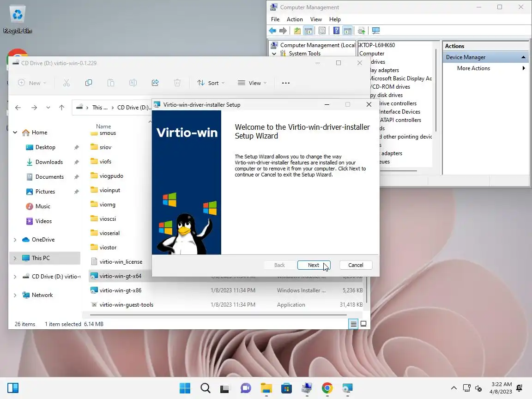Click Back arrow in Computer Management toolbar
This screenshot has width=532, height=399.
(272, 31)
